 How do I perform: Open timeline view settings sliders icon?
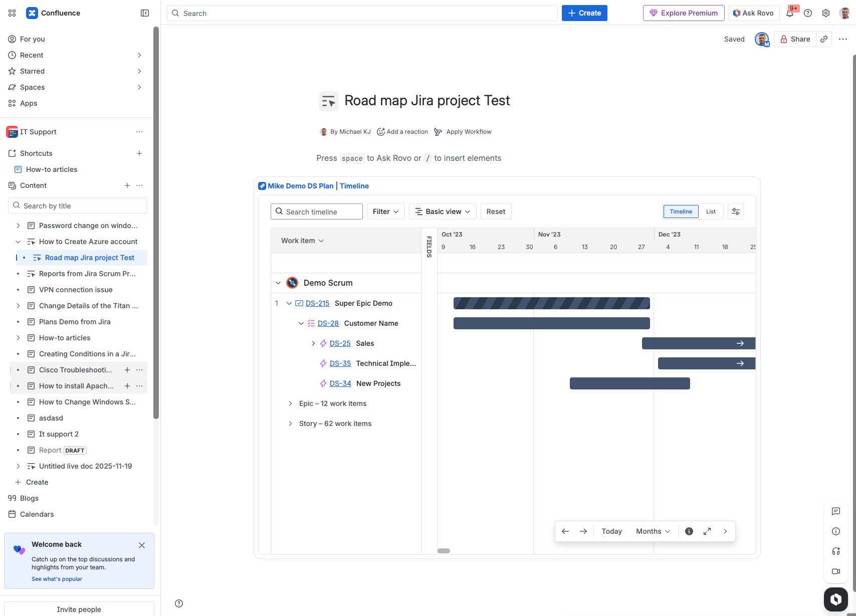tap(736, 212)
